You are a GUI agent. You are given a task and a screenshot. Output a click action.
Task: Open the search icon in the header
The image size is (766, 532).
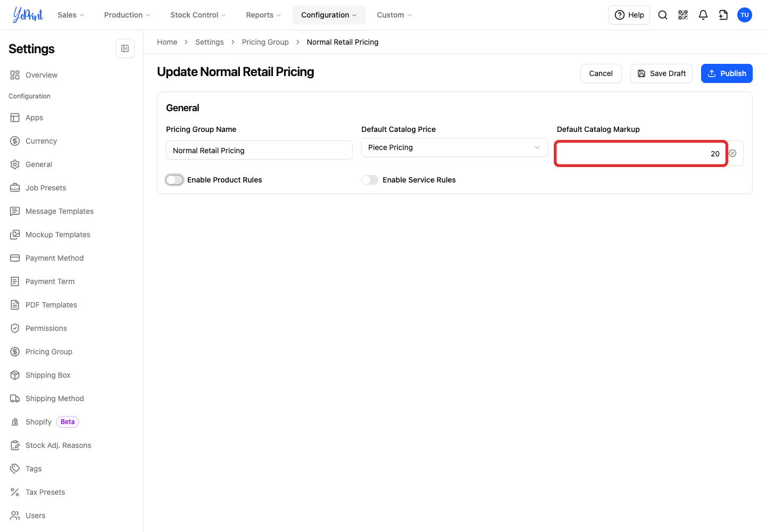(x=663, y=15)
